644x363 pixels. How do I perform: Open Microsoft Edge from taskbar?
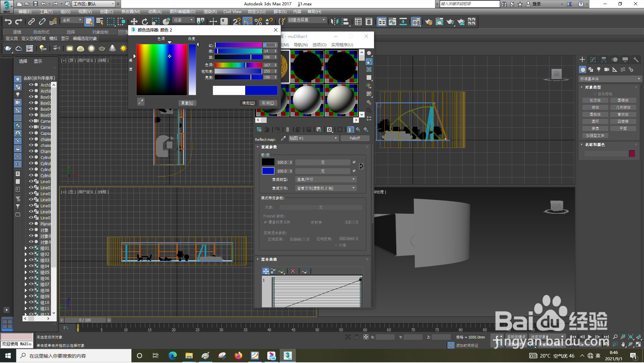pos(173,356)
